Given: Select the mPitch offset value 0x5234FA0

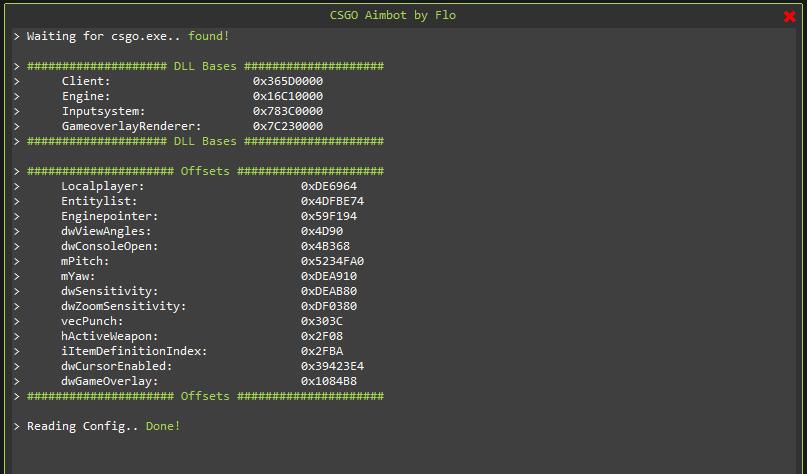Looking at the screenshot, I should click(332, 261).
